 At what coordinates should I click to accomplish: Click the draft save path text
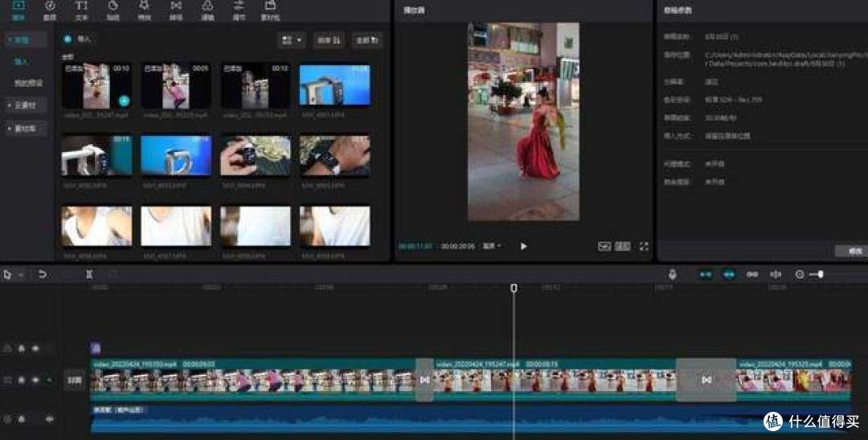[786, 60]
